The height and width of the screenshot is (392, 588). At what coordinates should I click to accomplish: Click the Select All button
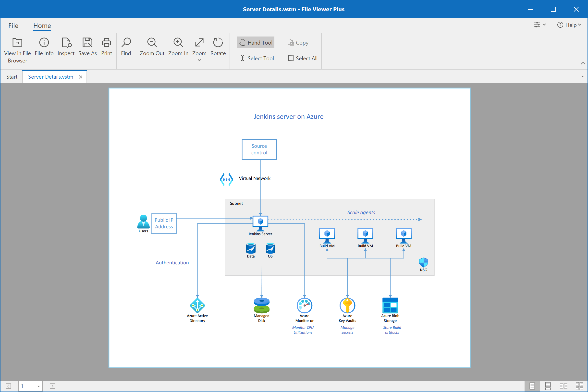tap(303, 58)
